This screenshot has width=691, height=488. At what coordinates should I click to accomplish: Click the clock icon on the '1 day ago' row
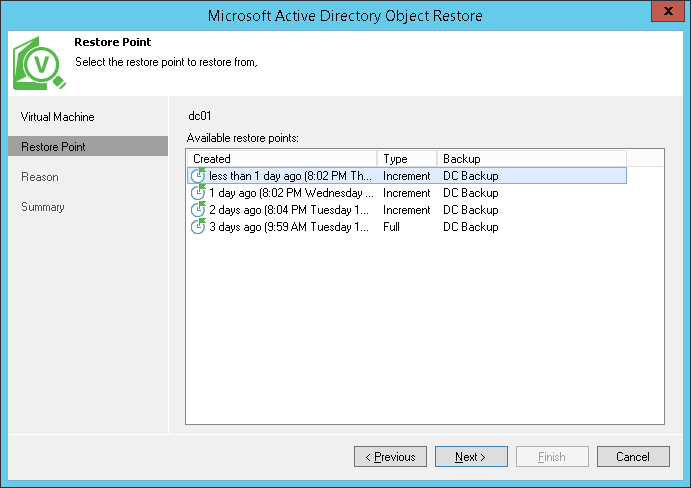198,193
